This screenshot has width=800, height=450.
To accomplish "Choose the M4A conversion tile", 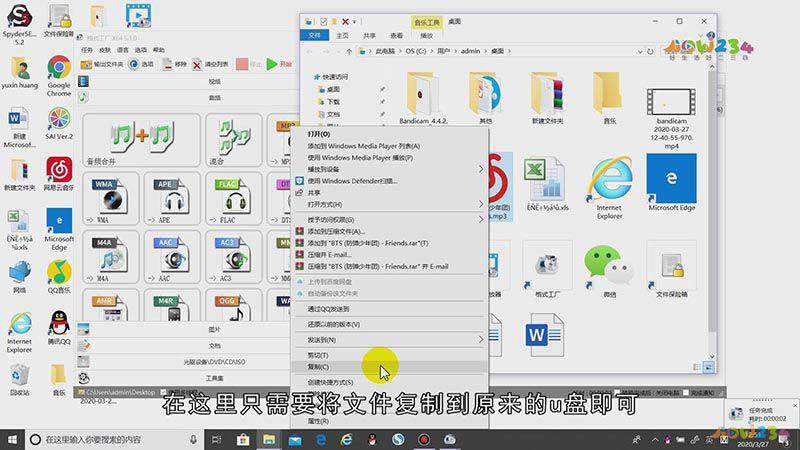I will point(111,257).
